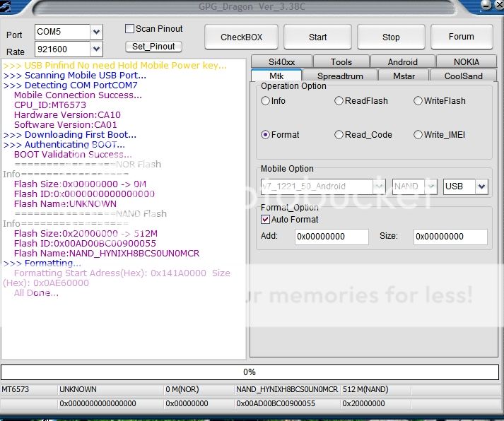Click the Add address input field
The width and height of the screenshot is (504, 421).
click(331, 237)
